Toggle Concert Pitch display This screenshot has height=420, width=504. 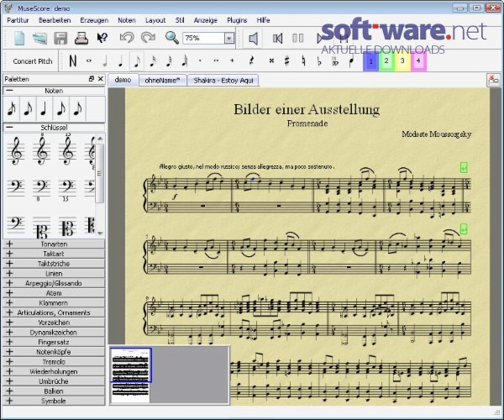tap(33, 61)
